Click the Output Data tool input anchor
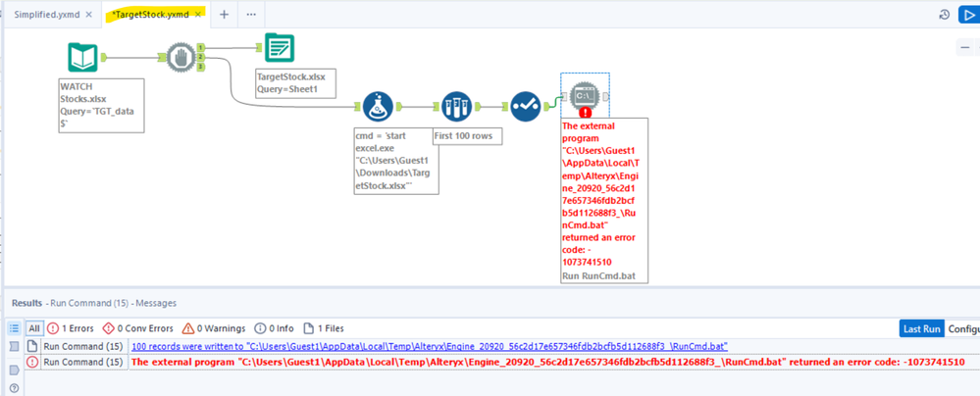This screenshot has width=980, height=396. pyautogui.click(x=259, y=48)
